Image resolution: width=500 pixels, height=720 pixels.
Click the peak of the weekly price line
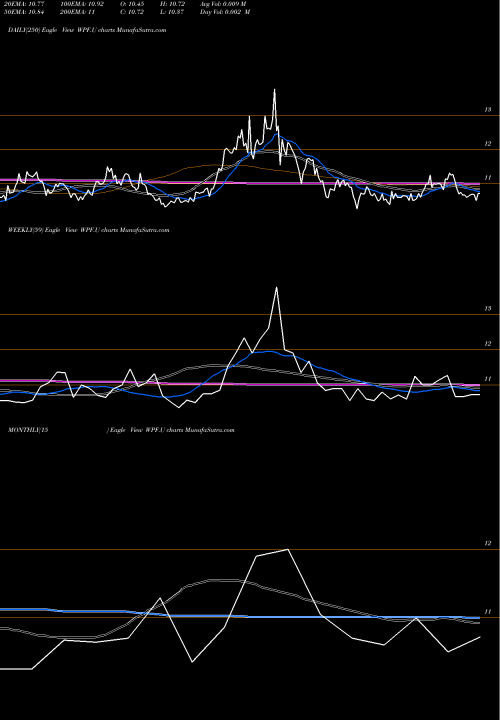pos(276,288)
